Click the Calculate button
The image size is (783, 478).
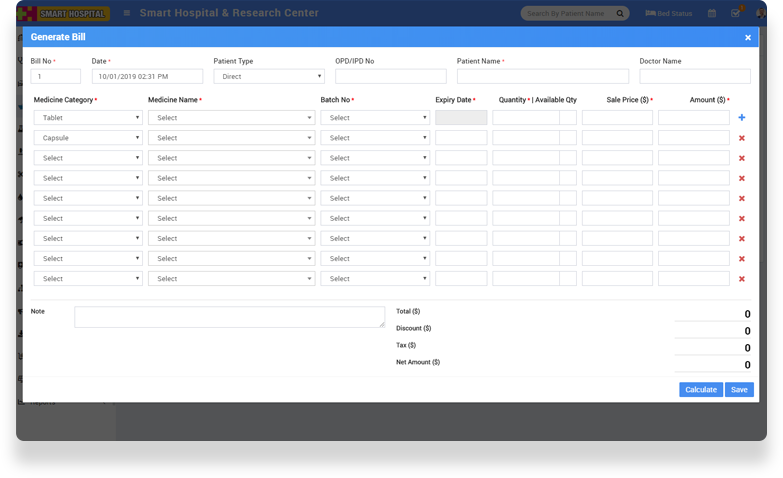click(x=700, y=390)
